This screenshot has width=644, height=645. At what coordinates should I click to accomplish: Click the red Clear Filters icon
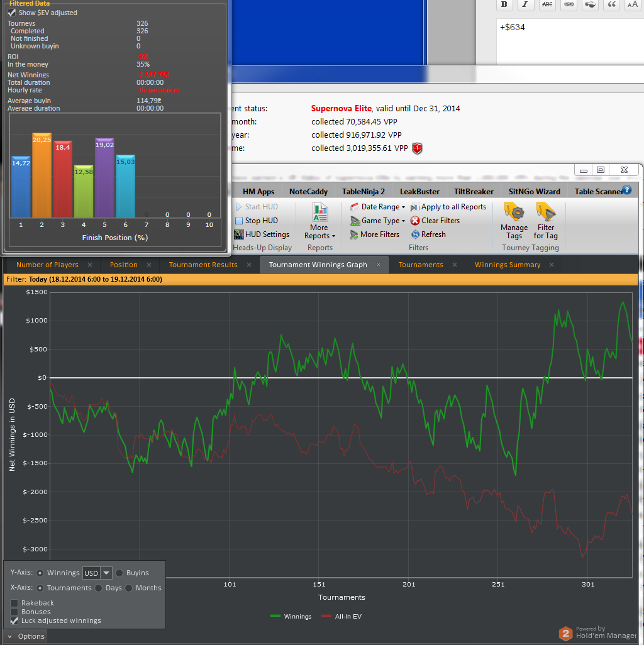(415, 221)
